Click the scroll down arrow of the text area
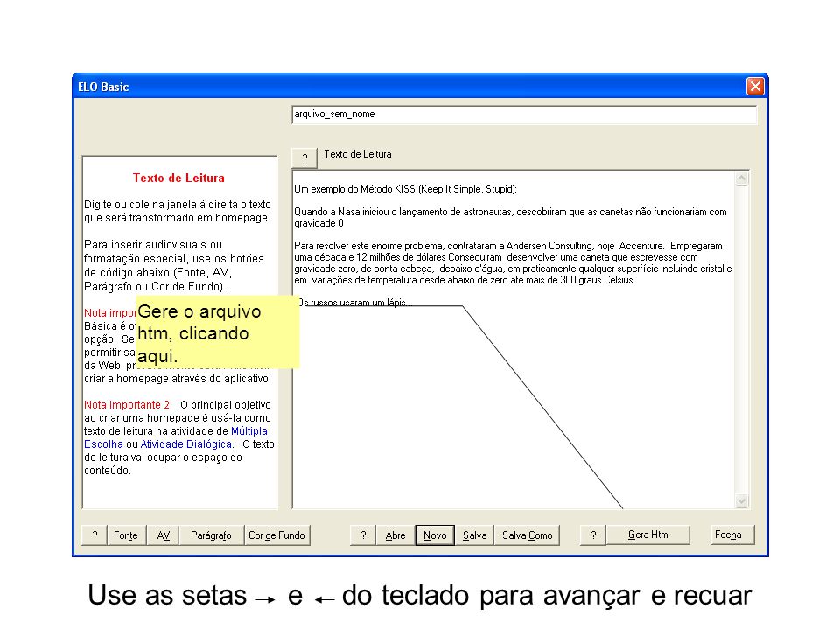 pos(741,500)
